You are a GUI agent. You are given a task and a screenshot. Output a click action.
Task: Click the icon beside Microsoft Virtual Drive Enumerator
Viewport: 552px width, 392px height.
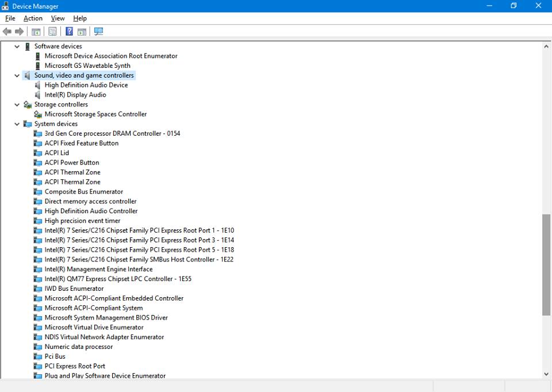click(x=38, y=327)
